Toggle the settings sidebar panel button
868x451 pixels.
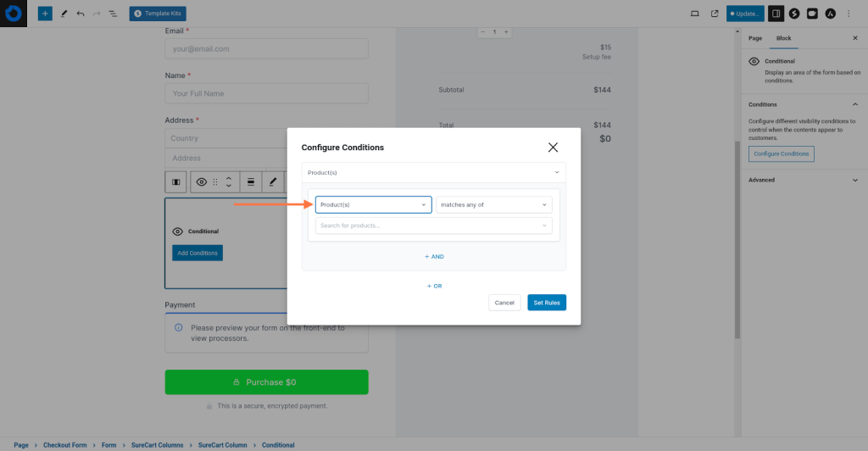coord(776,14)
